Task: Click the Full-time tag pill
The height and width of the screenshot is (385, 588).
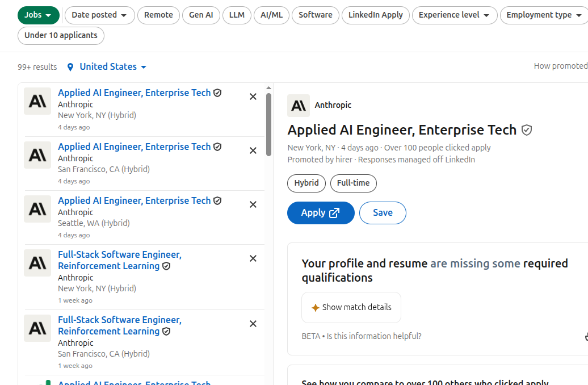Action: pyautogui.click(x=353, y=183)
